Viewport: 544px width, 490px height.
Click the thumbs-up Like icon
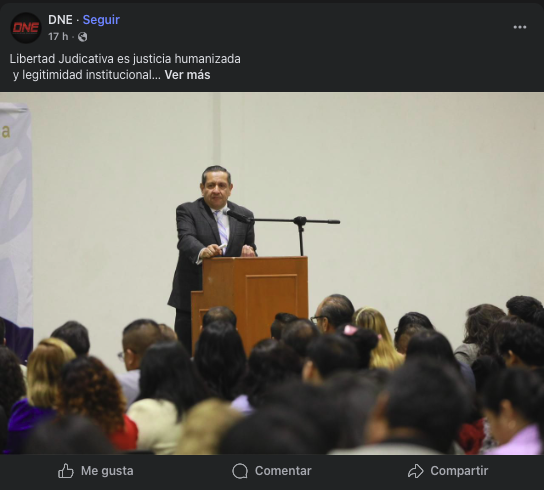(x=66, y=471)
